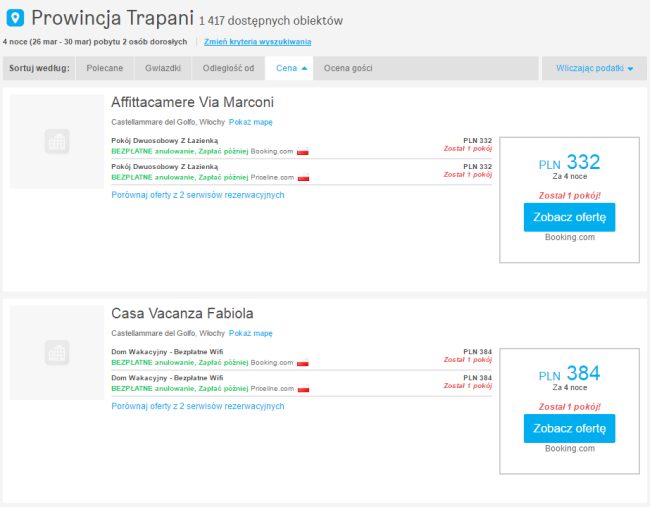Screen dimensions: 650x507
Task: Sort results by Odległość od
Action: coord(227,68)
